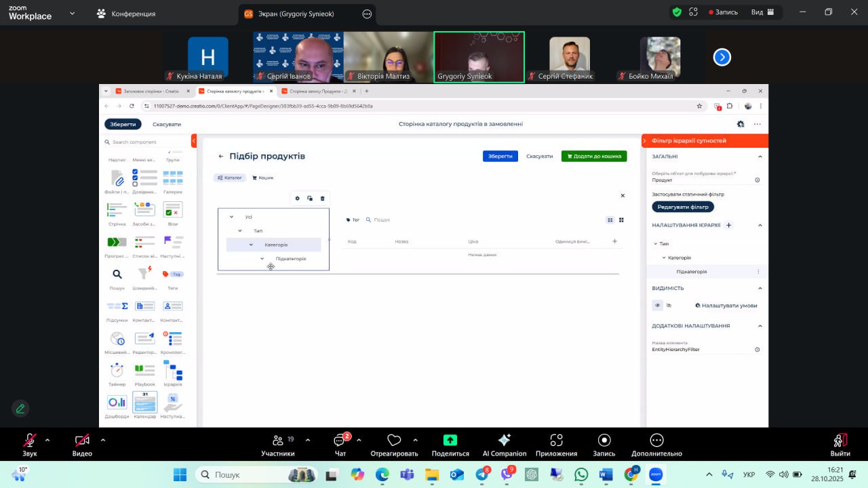868x488 pixels.
Task: Open the page designer more options menu
Action: pos(757,124)
